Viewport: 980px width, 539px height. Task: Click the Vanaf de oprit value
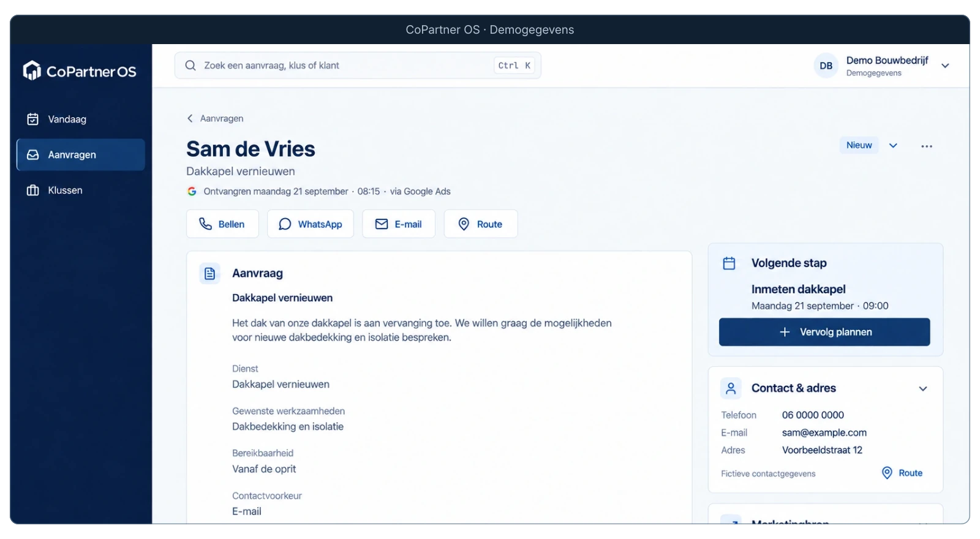pos(264,469)
